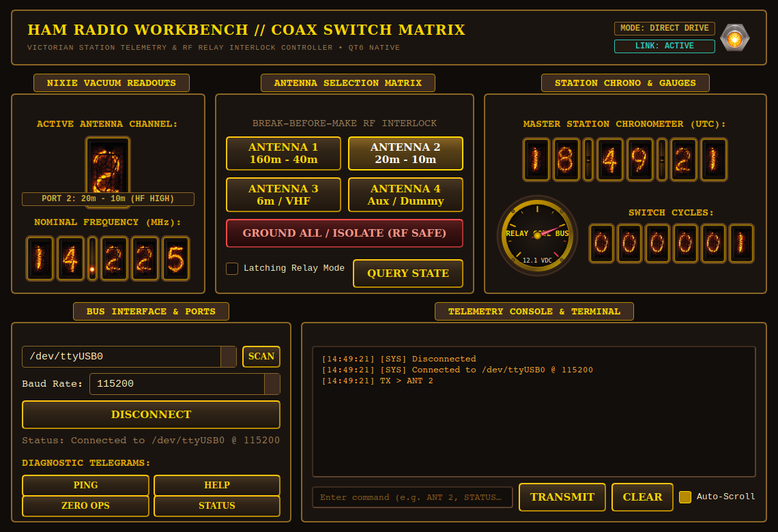The height and width of the screenshot is (532, 778).
Task: Click the command entry input field
Action: click(412, 497)
